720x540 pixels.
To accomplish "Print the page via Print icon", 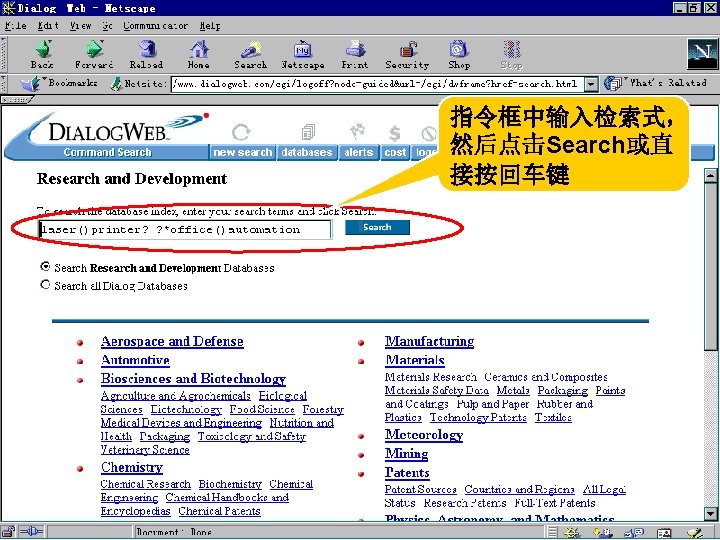I will pyautogui.click(x=355, y=49).
